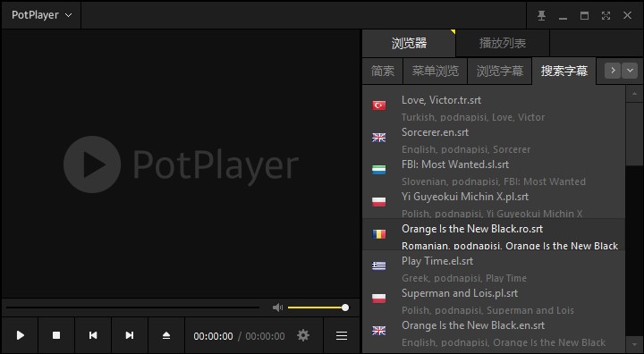Maximize the PotPlayer window
The width and height of the screenshot is (644, 354).
[584, 15]
